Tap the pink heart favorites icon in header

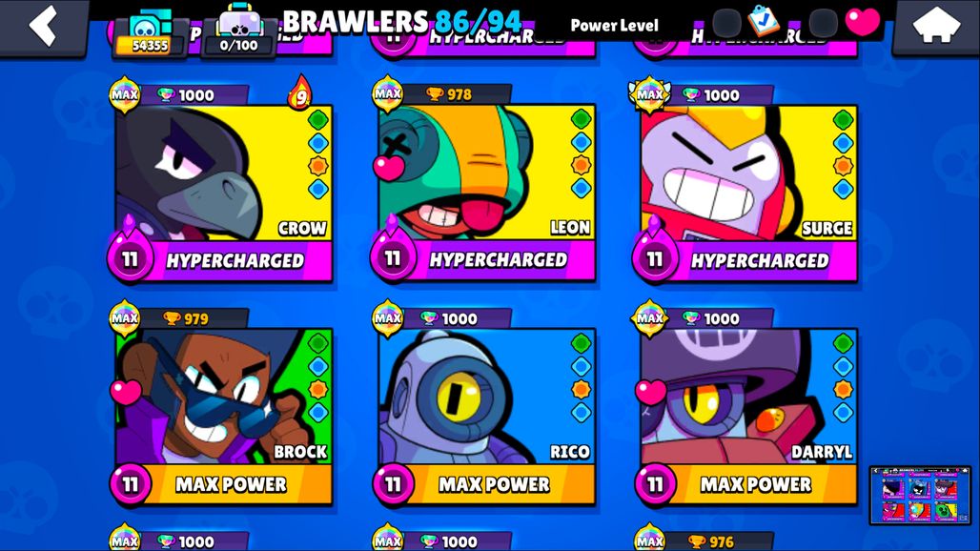click(863, 21)
